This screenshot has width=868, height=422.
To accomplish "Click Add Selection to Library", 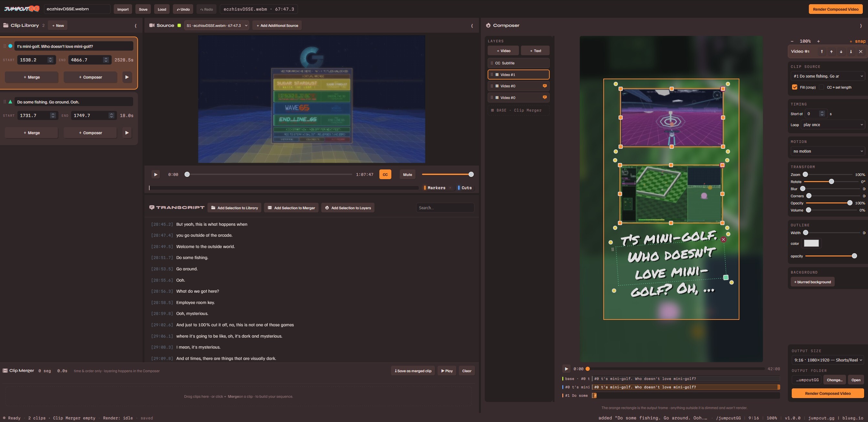I will tap(235, 208).
